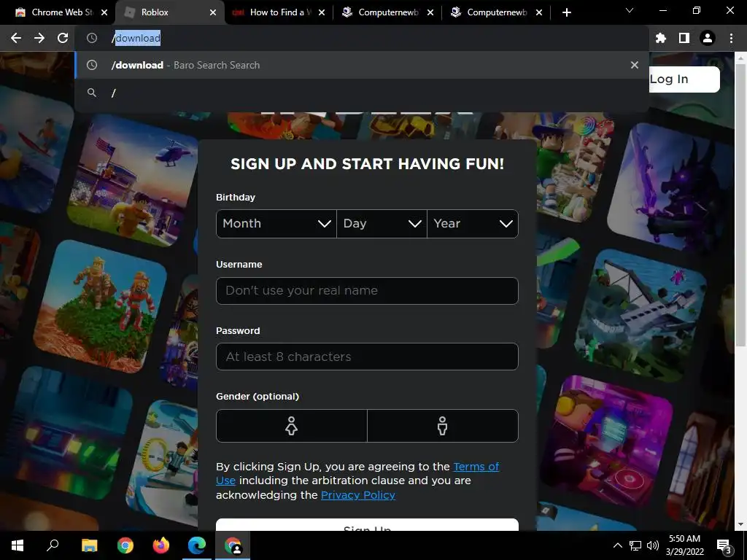Viewport: 747px width, 560px height.
Task: Open the notification center icon
Action: pos(724,545)
